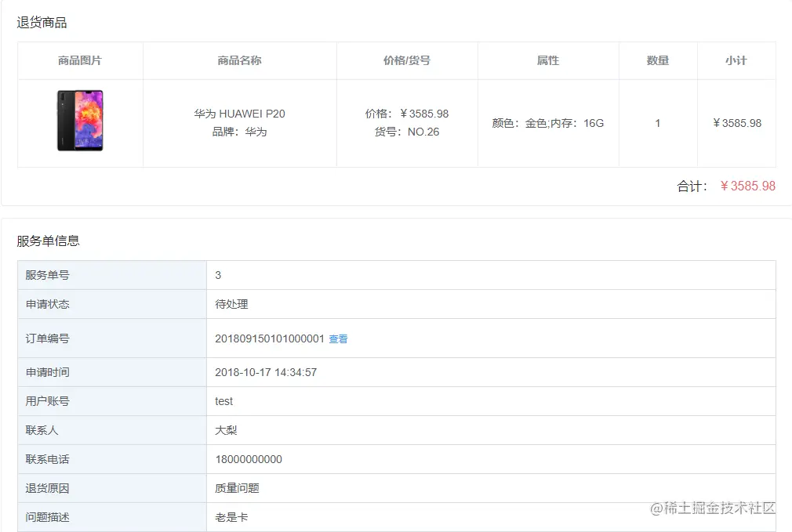Click the 申请时间 row label
Image resolution: width=792 pixels, height=532 pixels.
tap(48, 372)
